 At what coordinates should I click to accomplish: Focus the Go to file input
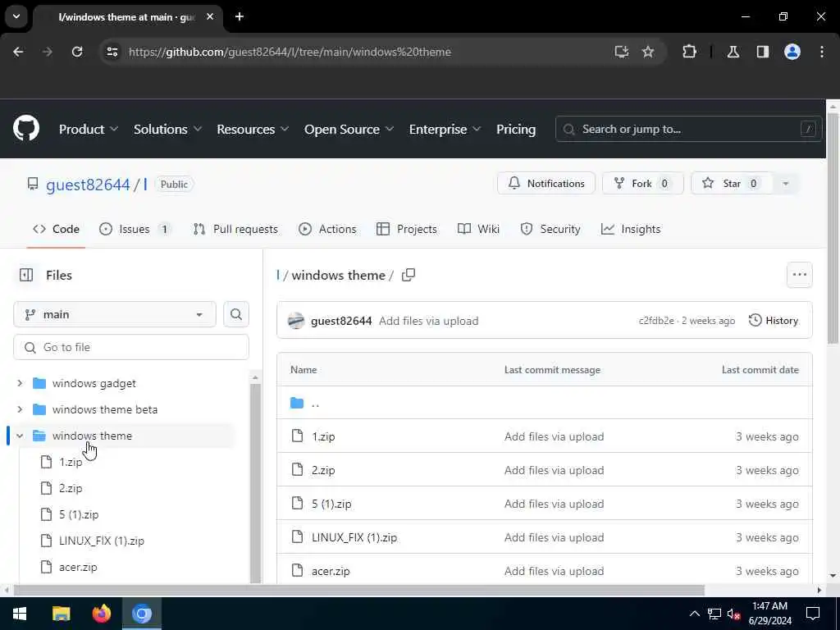[131, 347]
